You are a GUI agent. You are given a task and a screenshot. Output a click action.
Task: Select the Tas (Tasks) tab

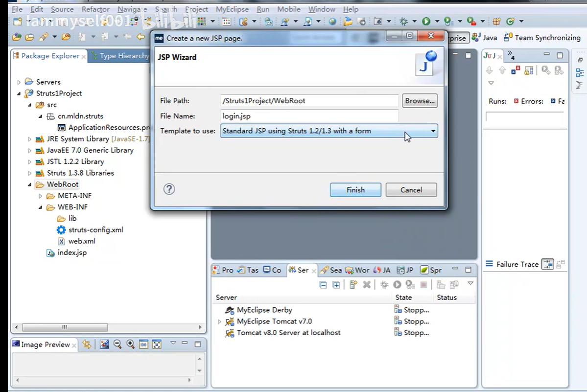coord(248,270)
